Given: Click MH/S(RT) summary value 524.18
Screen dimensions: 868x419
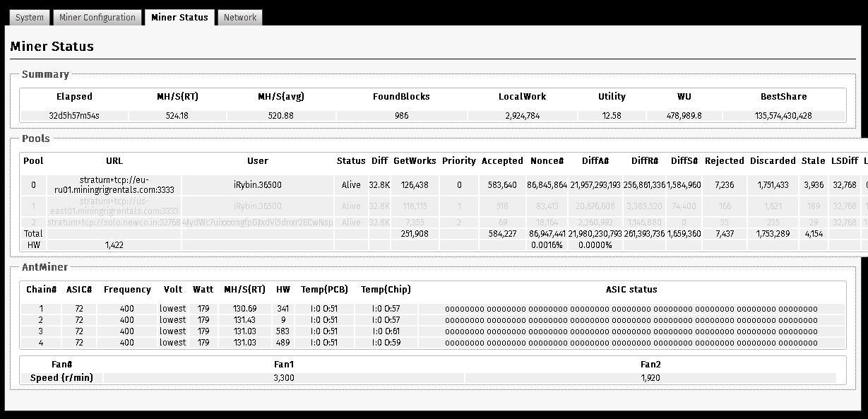Looking at the screenshot, I should [177, 116].
